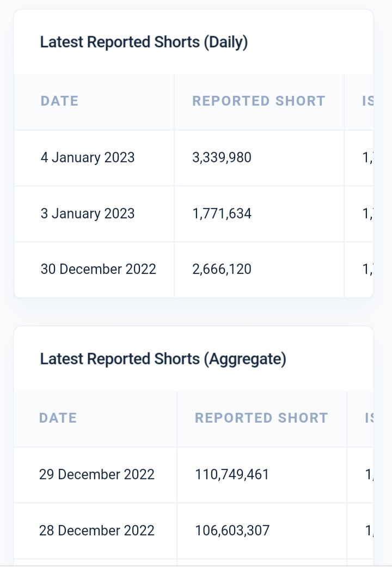Click the 1,771,634 reported short value
392x567 pixels.
click(x=222, y=214)
